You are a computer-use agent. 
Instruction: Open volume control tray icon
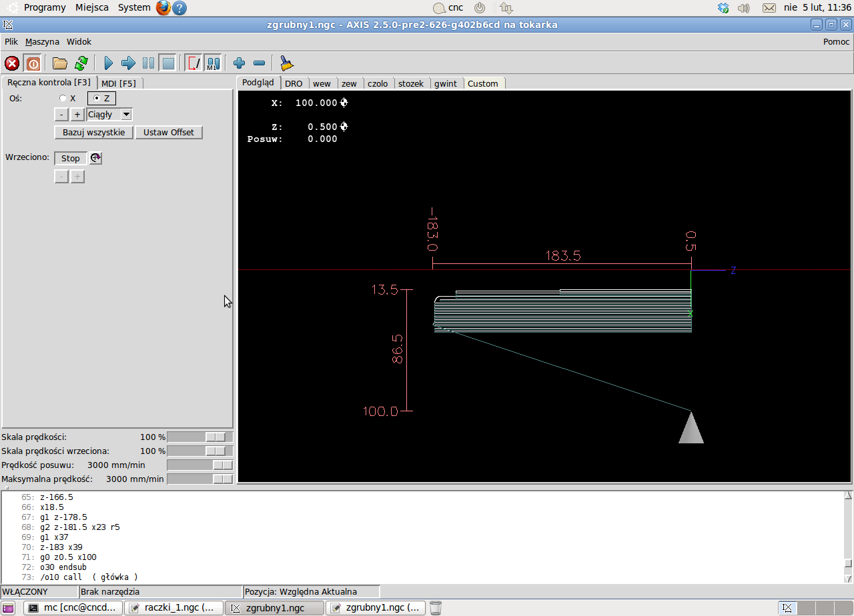click(x=744, y=8)
